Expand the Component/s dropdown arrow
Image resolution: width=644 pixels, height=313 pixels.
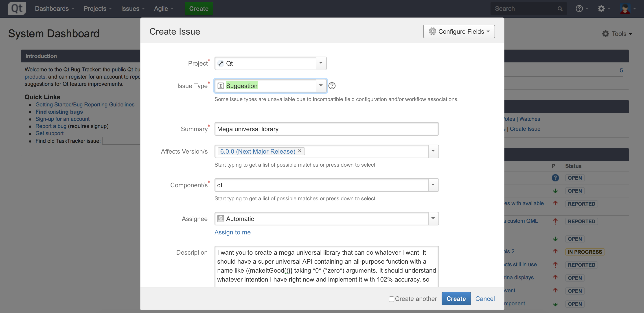click(x=433, y=185)
